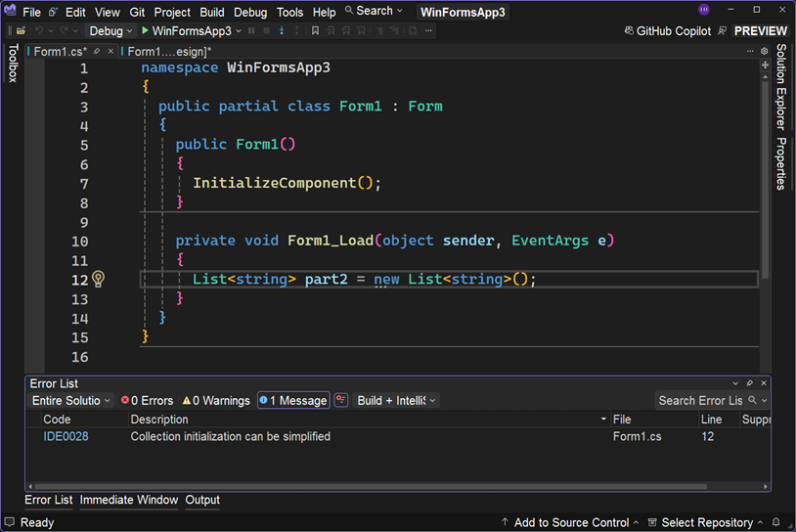Click the editor settings gear icon above the code
This screenshot has height=532, width=796.
coord(764,51)
